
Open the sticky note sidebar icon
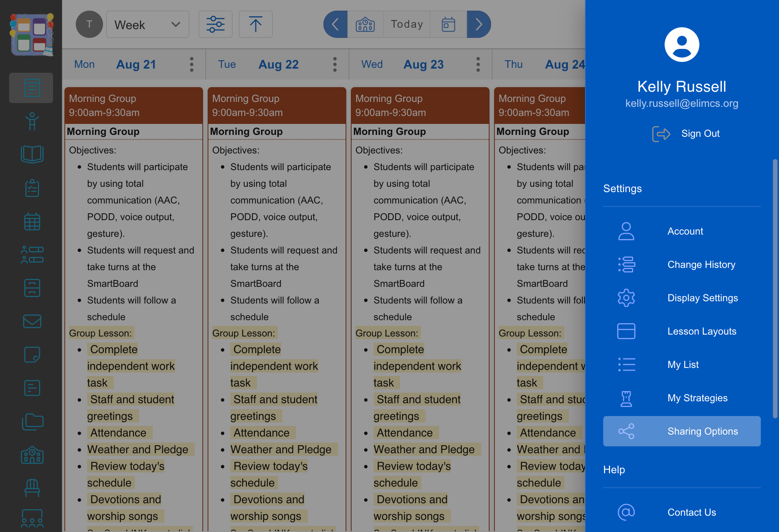pos(32,355)
